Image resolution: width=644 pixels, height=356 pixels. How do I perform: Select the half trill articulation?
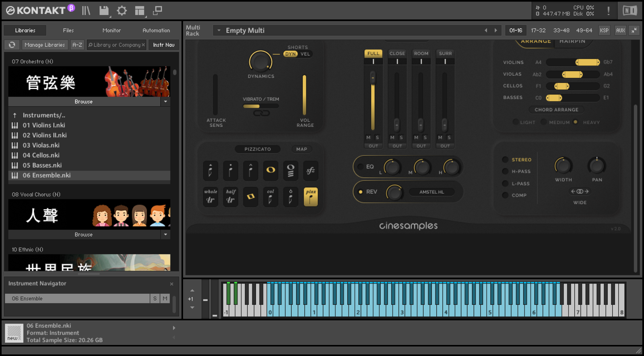point(231,196)
